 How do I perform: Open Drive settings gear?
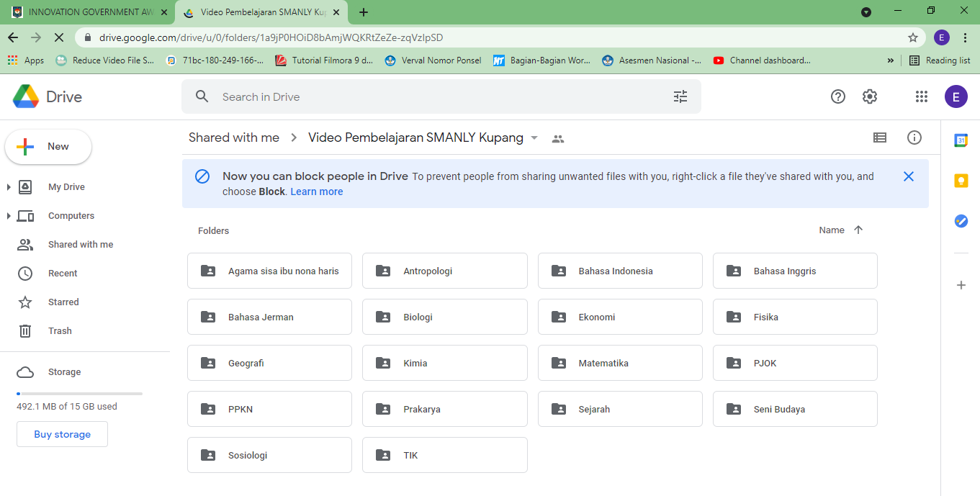[870, 96]
